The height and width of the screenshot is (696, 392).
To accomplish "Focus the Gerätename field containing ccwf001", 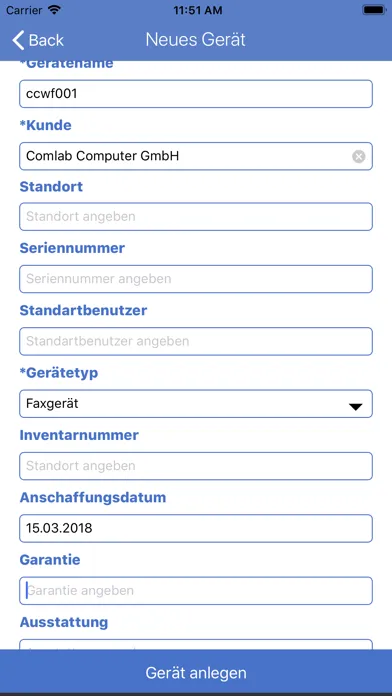I will click(x=196, y=94).
